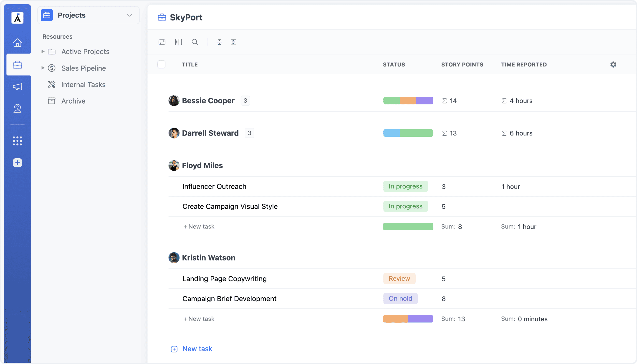Add a new task under Floyd Miles

(199, 226)
